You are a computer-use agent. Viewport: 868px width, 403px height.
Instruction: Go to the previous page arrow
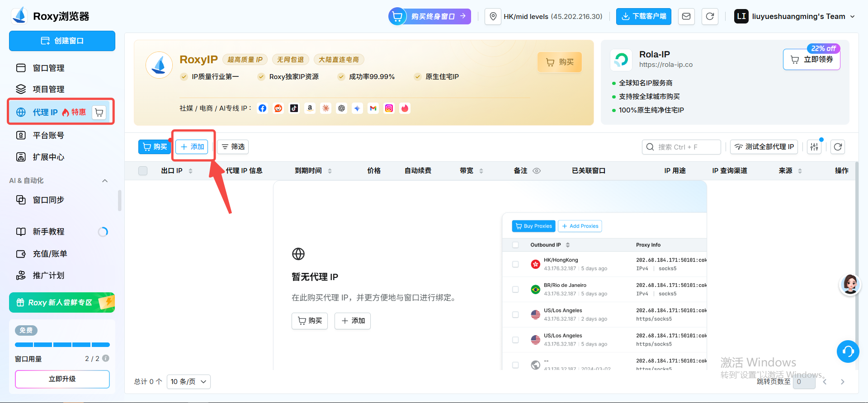click(825, 382)
